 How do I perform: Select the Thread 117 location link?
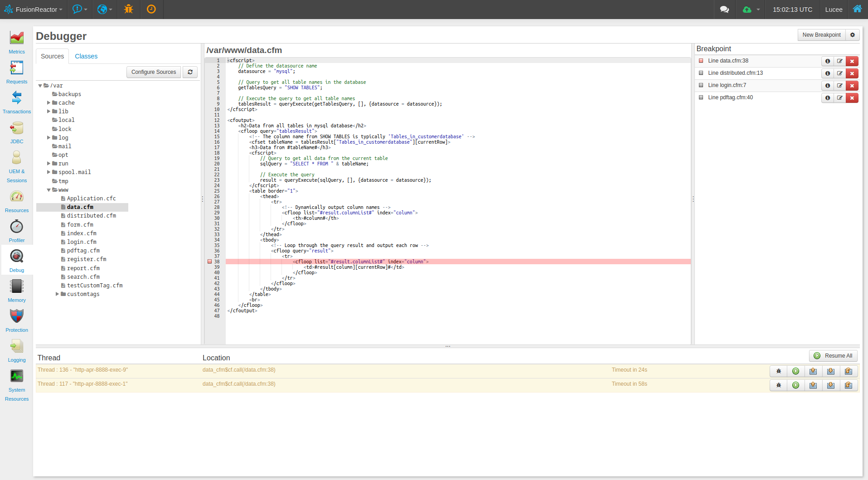(x=239, y=384)
